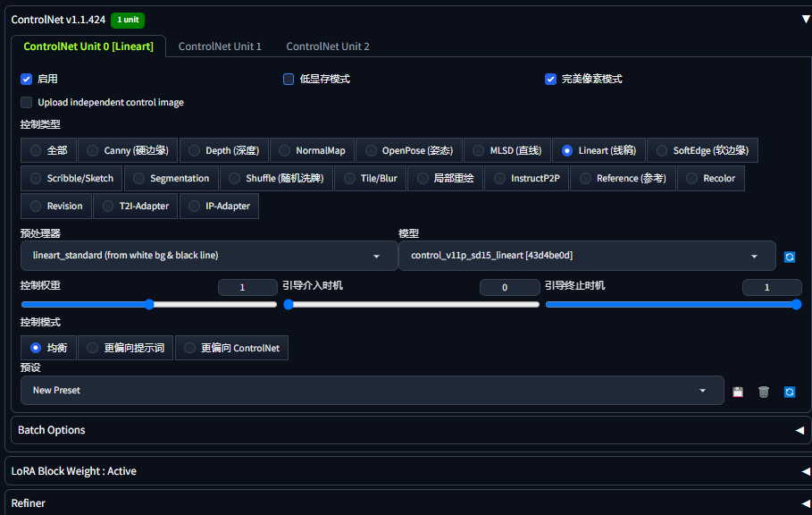Enable 低显存模式 checkbox

(289, 79)
